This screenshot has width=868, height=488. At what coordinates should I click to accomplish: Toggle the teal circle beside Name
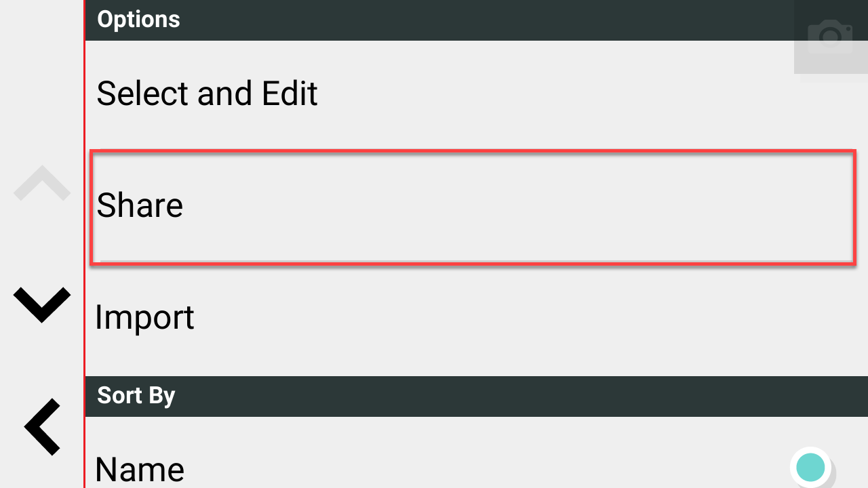click(811, 467)
